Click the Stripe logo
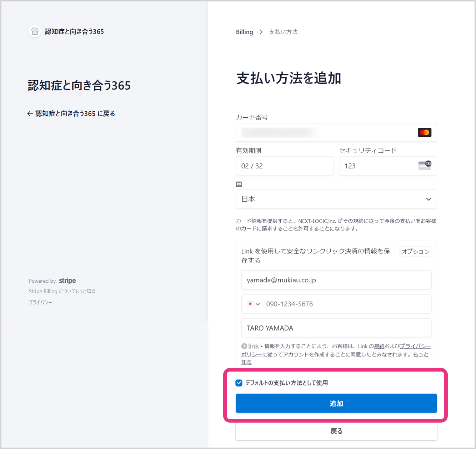The height and width of the screenshot is (449, 476). pyautogui.click(x=67, y=281)
